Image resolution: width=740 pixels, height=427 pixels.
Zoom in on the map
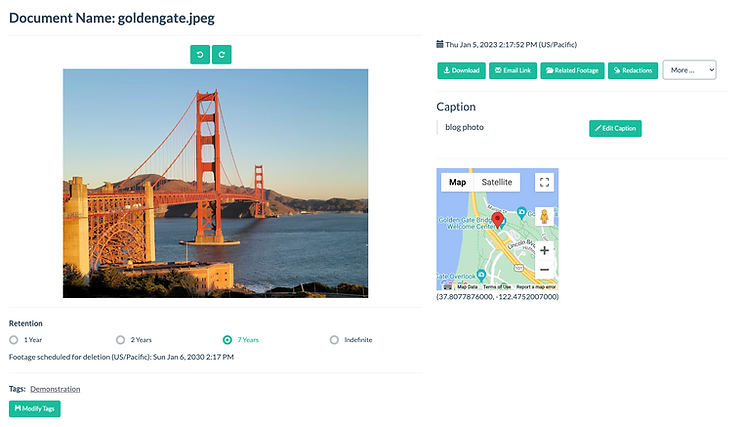(544, 250)
